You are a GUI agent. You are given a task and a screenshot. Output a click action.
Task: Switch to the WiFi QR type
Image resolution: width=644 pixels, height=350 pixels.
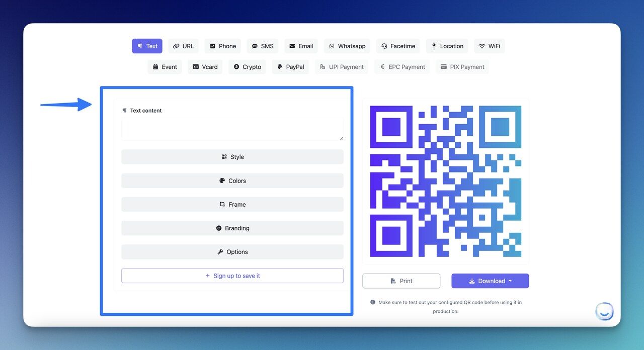coord(489,46)
